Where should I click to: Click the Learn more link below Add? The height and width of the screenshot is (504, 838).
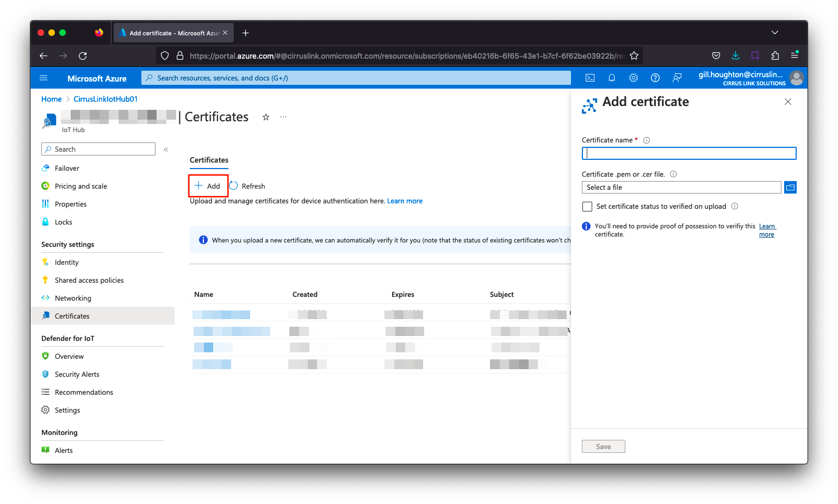point(405,201)
